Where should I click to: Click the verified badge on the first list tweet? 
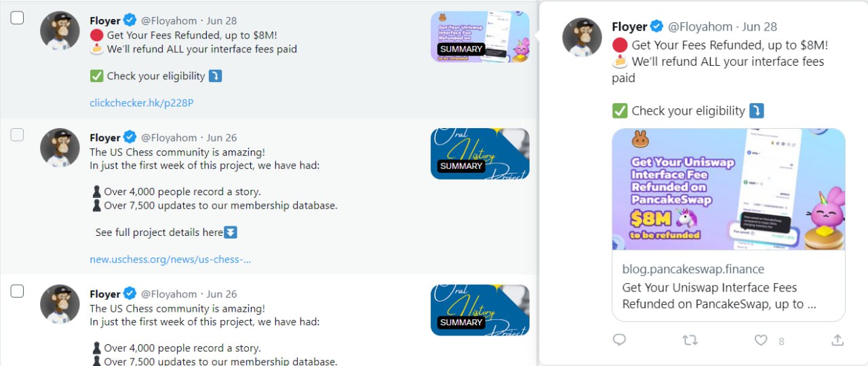pos(130,21)
